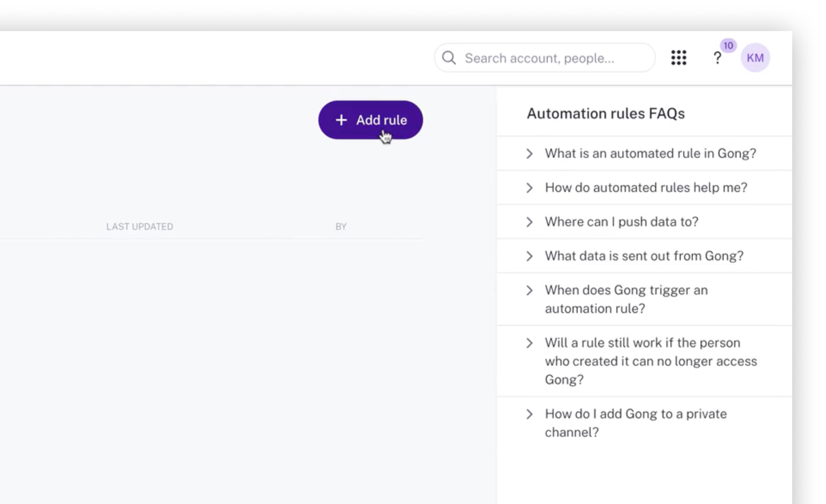The width and height of the screenshot is (826, 504).
Task: Click the LAST UPDATED column header
Action: (x=140, y=227)
